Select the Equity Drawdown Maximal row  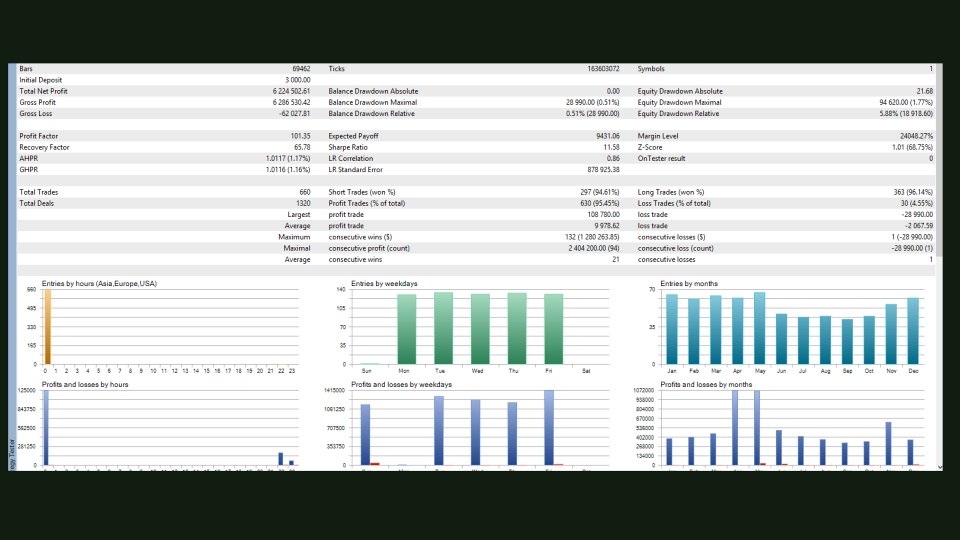click(785, 102)
